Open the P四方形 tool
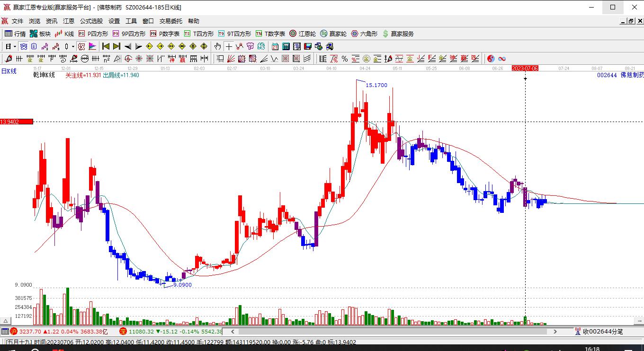 click(x=93, y=34)
